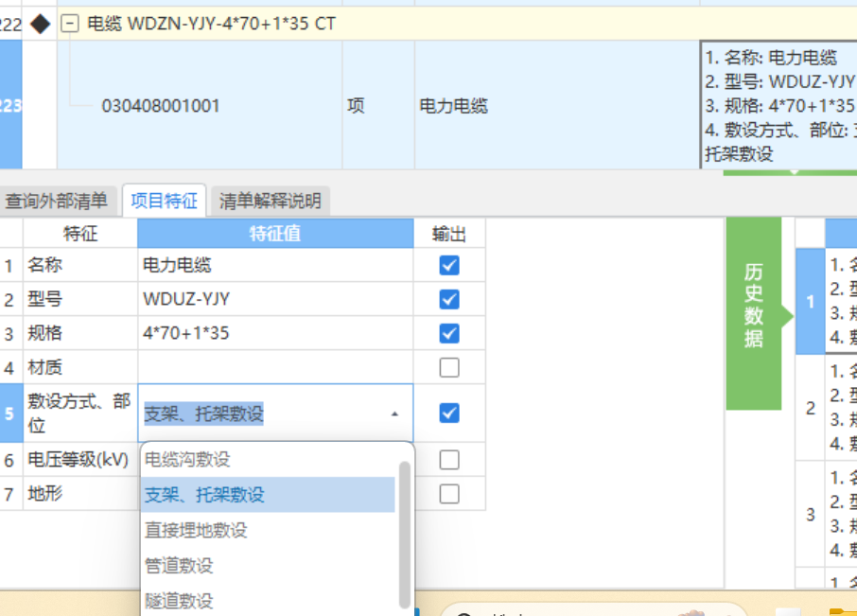Click the empty 材质 value cell
This screenshot has width=857, height=616.
[x=275, y=367]
